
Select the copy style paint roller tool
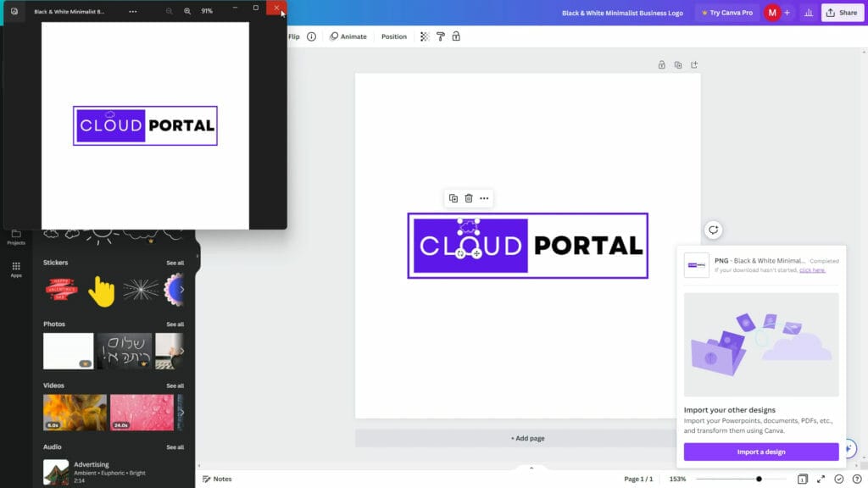point(440,36)
